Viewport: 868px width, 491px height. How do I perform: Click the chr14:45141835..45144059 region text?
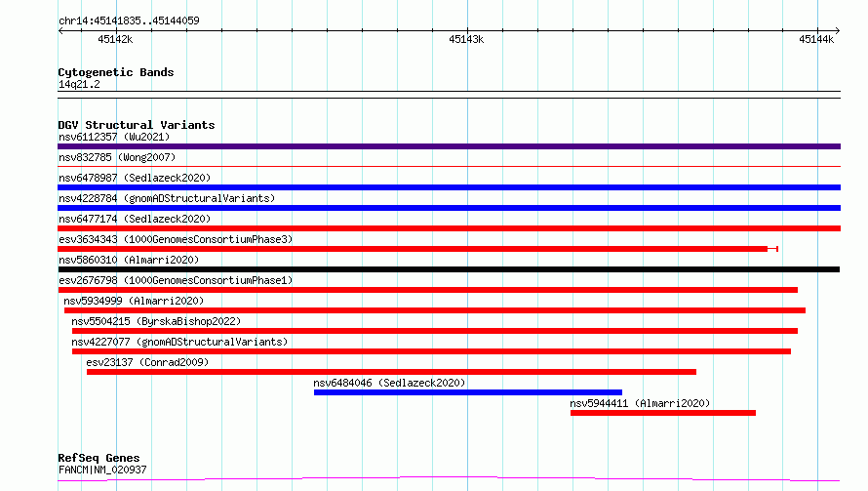click(129, 20)
